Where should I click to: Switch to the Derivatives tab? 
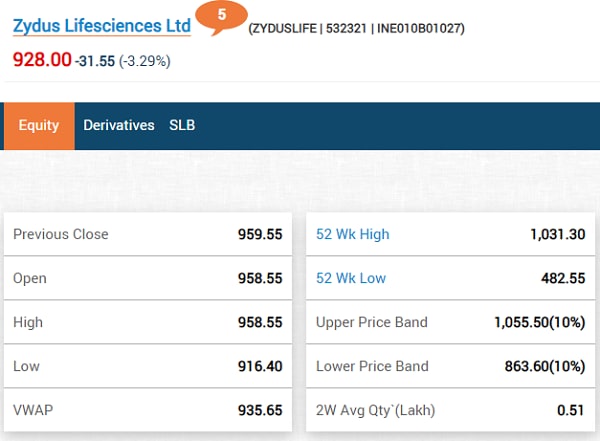click(x=119, y=125)
